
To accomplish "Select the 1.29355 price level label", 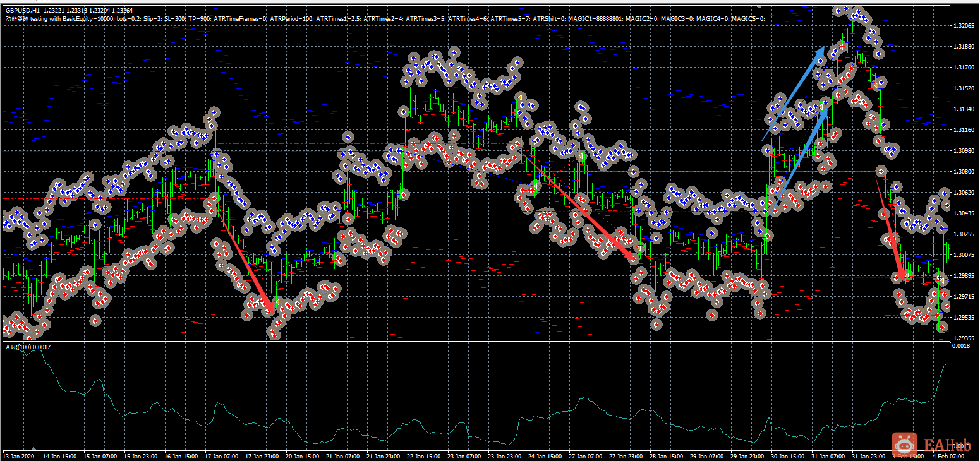I will click(x=964, y=338).
